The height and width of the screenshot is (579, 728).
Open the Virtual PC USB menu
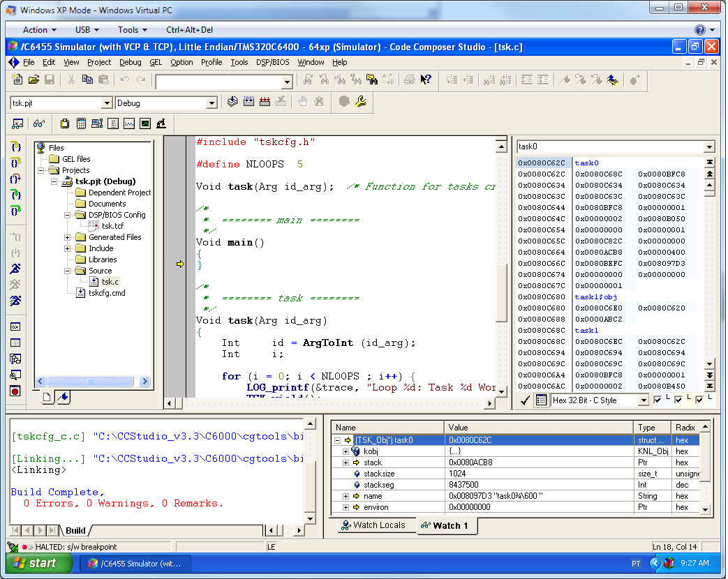[x=87, y=30]
